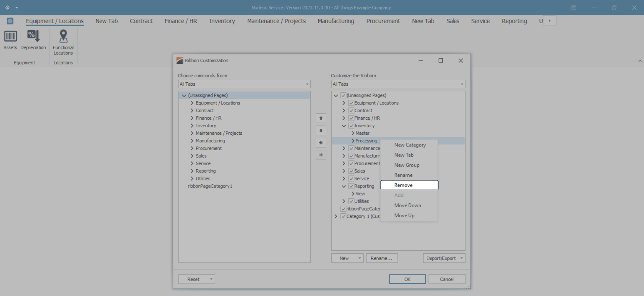This screenshot has width=644, height=296.
Task: Expand Category 1 node in right tree
Action: tap(336, 216)
